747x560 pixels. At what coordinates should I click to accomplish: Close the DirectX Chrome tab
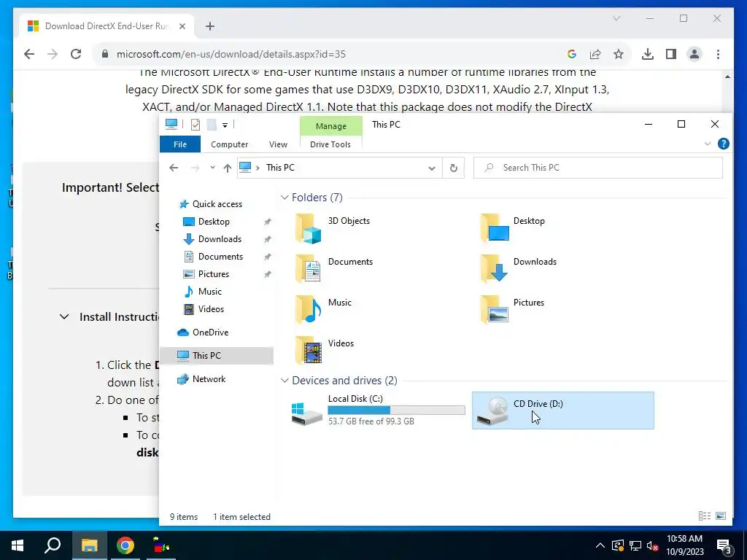tap(182, 26)
